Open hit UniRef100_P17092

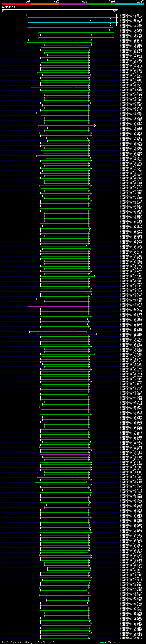(131, 30)
